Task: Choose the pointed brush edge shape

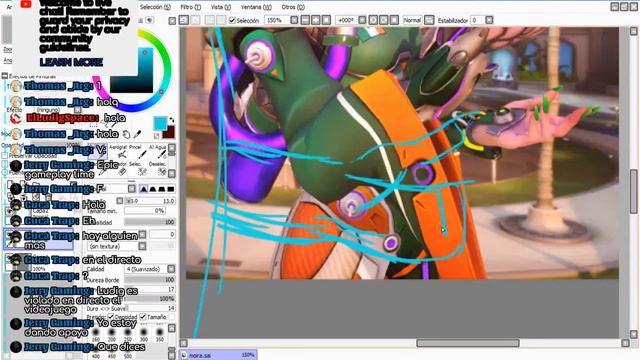Action: (x=144, y=189)
